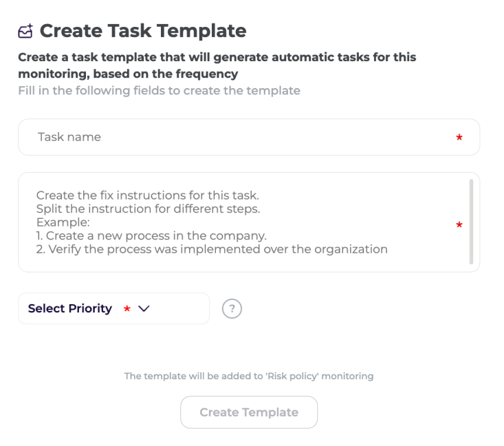Click the task template icon beside the heading
The width and height of the screenshot is (504, 446).
(x=25, y=31)
